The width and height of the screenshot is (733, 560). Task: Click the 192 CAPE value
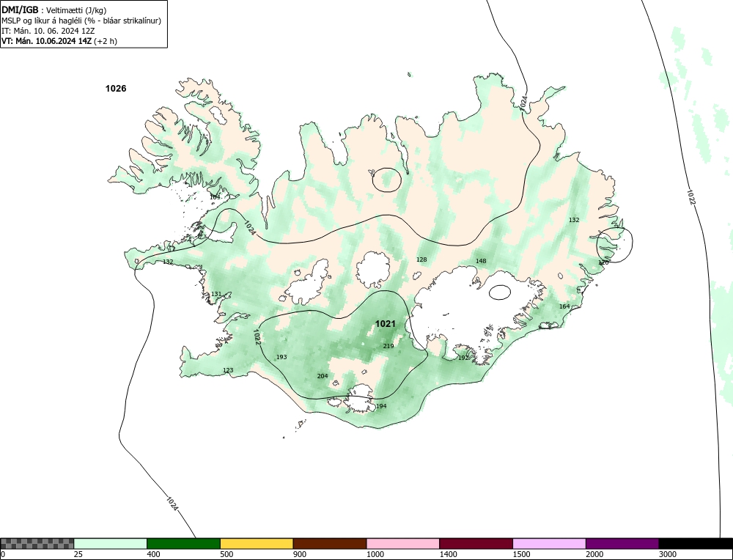point(463,358)
